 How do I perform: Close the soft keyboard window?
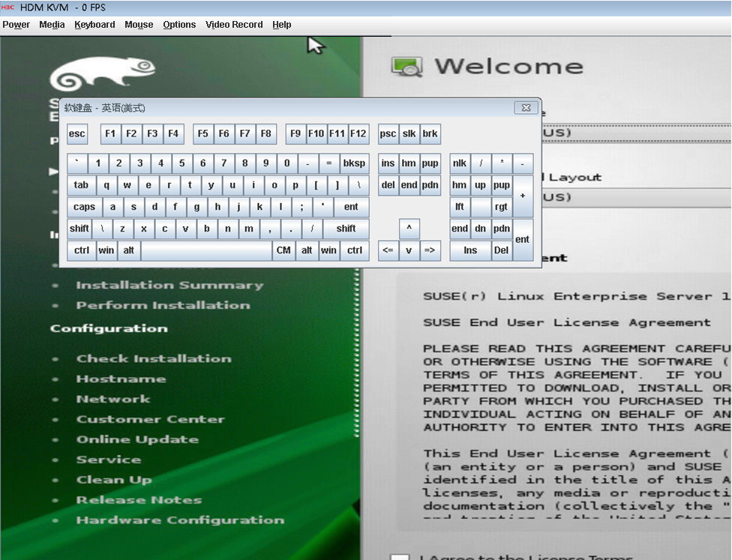526,108
